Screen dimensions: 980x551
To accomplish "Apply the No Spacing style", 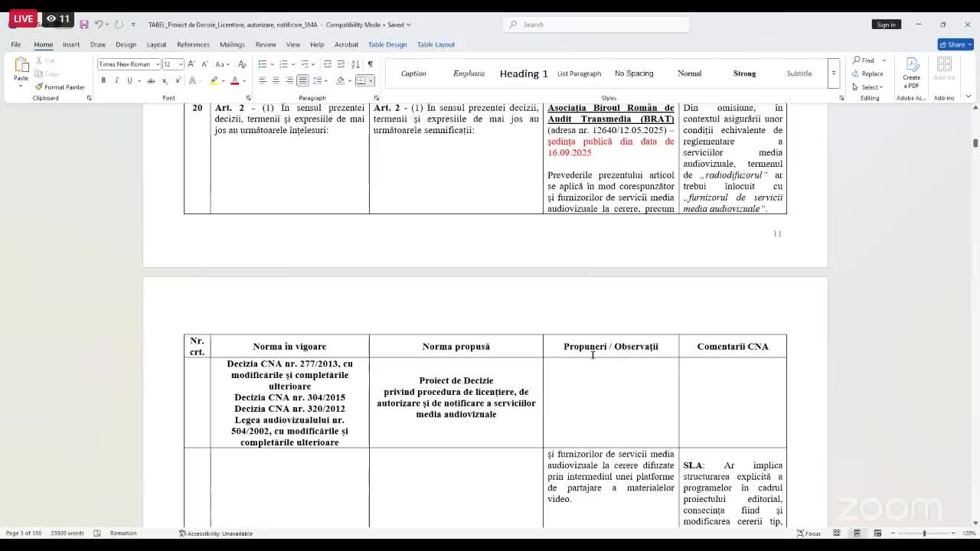I will click(634, 73).
